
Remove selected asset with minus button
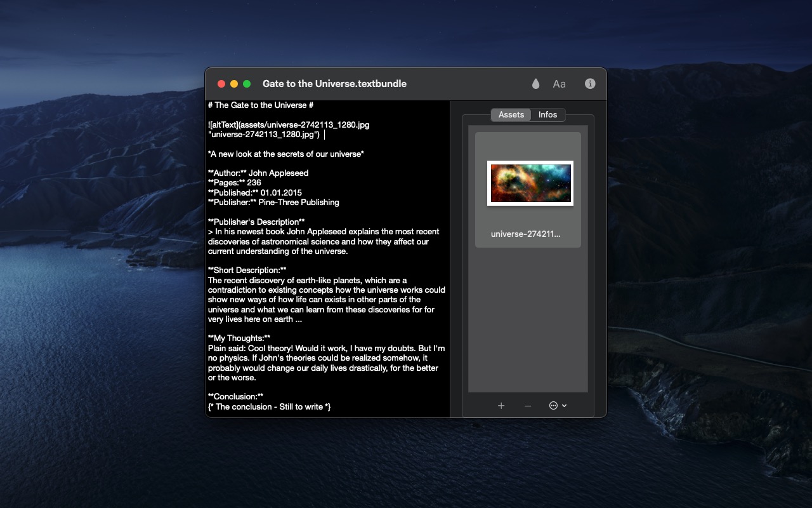tap(528, 406)
